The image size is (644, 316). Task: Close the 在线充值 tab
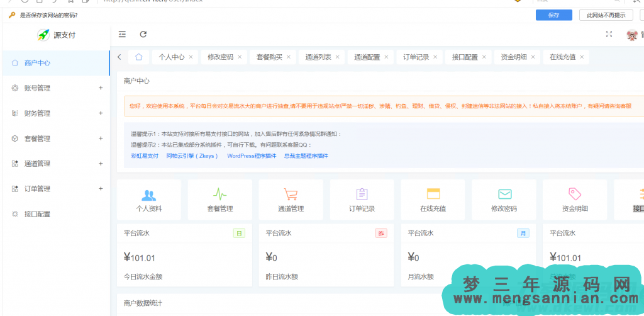(x=582, y=57)
